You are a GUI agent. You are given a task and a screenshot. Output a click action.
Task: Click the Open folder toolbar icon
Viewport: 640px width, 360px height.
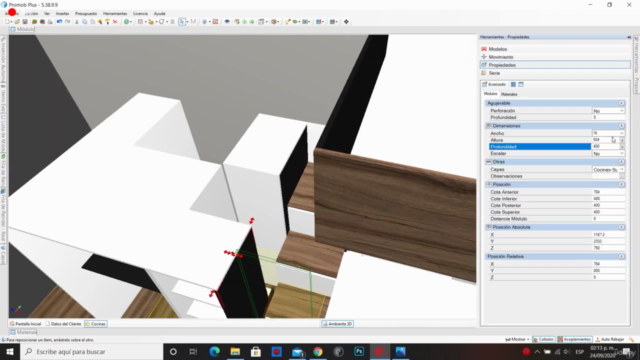pos(17,22)
